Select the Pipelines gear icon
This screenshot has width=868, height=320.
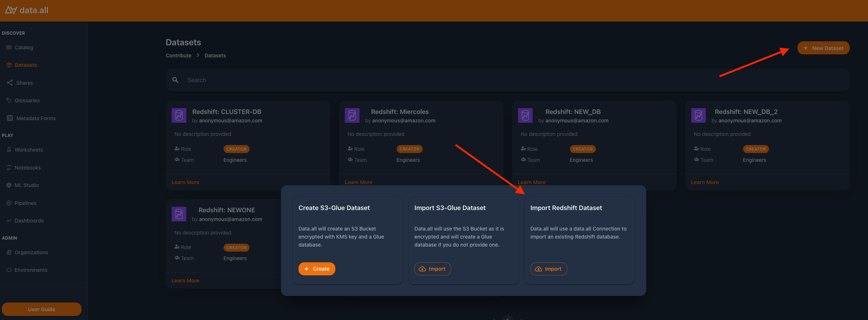9,203
